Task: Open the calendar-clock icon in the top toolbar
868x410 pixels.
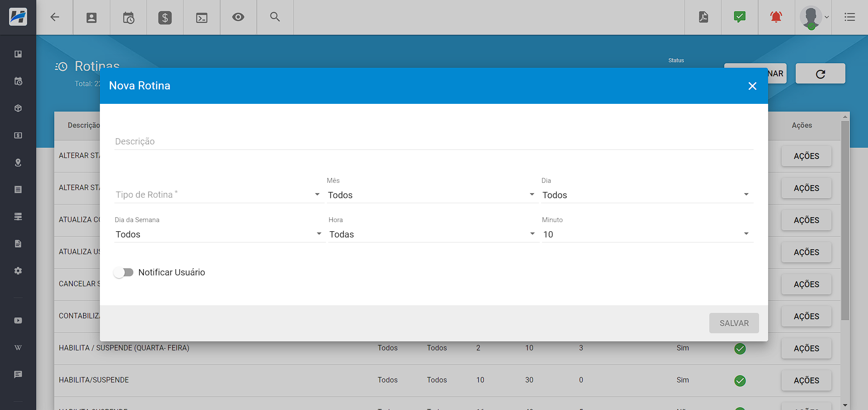Action: (x=128, y=18)
